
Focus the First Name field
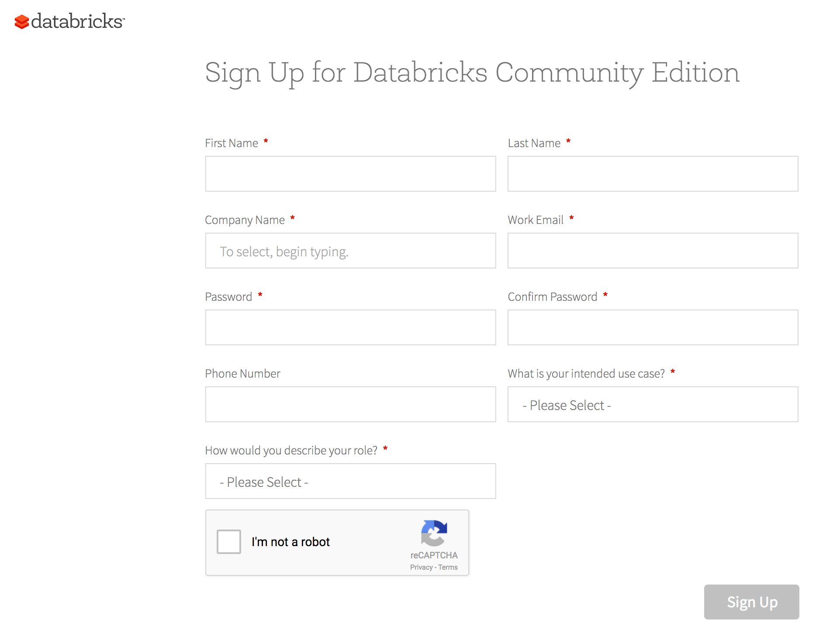tap(351, 174)
